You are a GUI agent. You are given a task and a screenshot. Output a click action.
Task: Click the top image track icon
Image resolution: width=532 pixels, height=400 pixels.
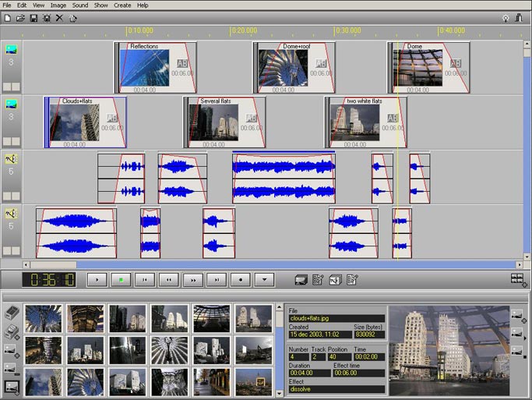pyautogui.click(x=11, y=49)
